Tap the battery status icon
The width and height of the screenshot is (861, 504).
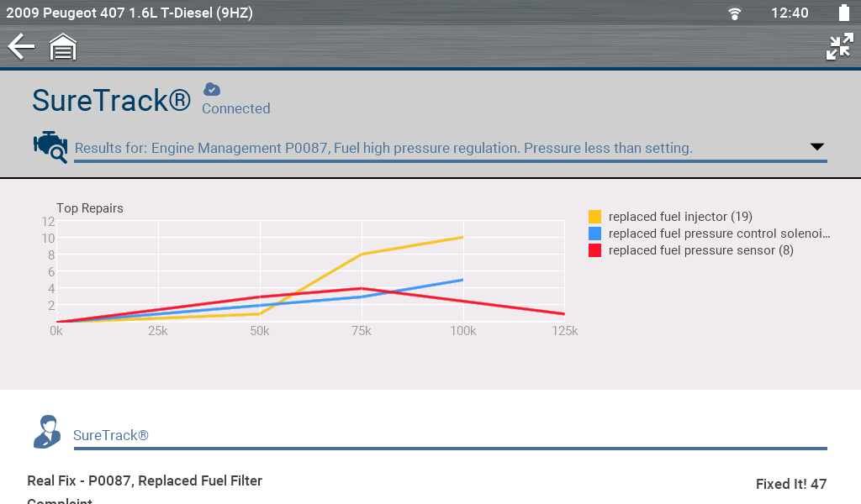(x=844, y=13)
